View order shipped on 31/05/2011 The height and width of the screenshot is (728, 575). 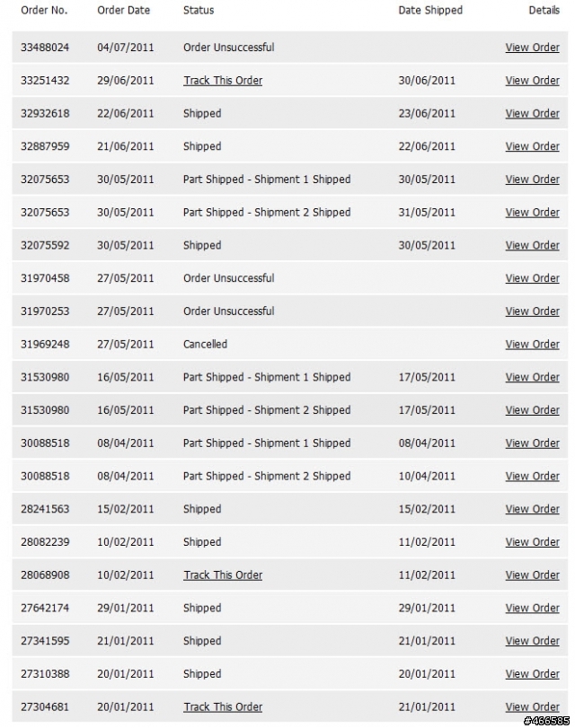click(x=532, y=212)
